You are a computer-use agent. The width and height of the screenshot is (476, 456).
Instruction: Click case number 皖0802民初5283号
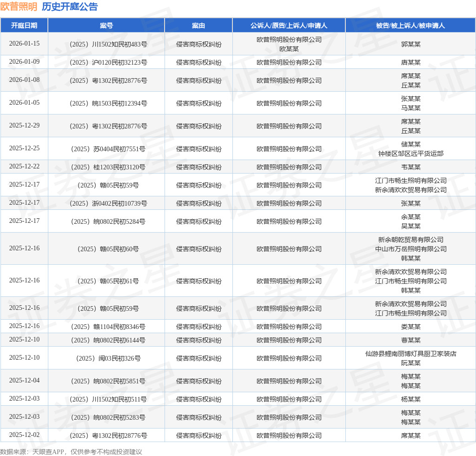coord(108,418)
